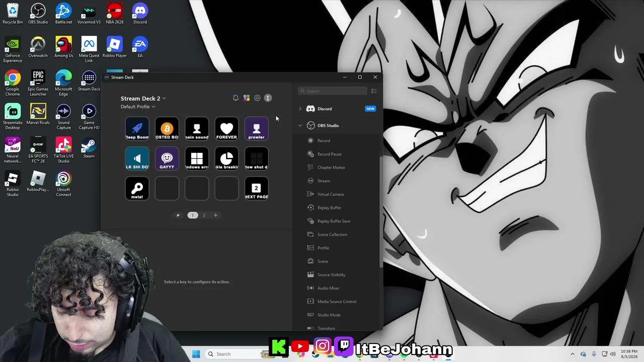Click the round profile icon beside the gear

click(268, 98)
